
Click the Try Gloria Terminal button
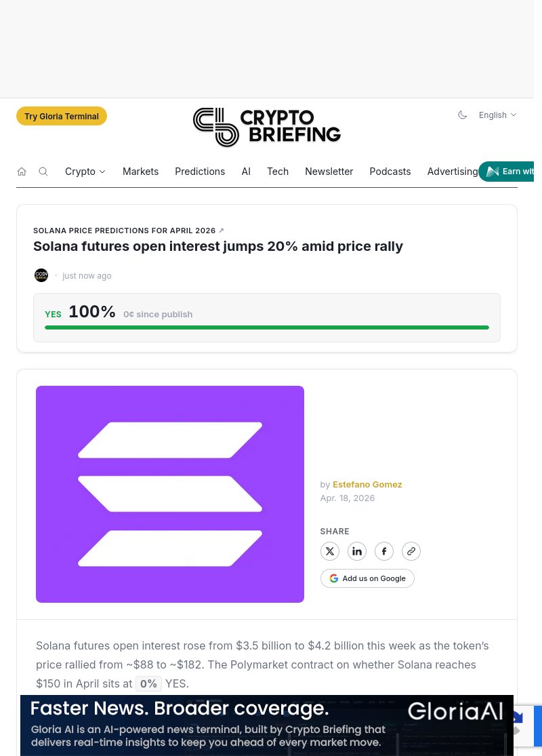[62, 116]
